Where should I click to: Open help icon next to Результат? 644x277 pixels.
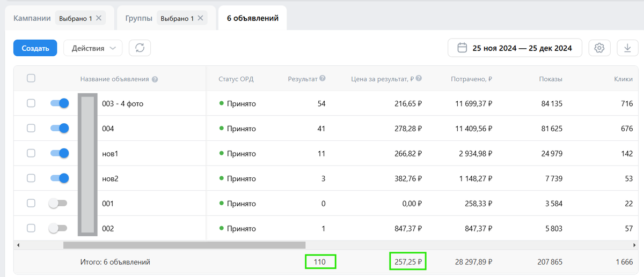tap(323, 78)
